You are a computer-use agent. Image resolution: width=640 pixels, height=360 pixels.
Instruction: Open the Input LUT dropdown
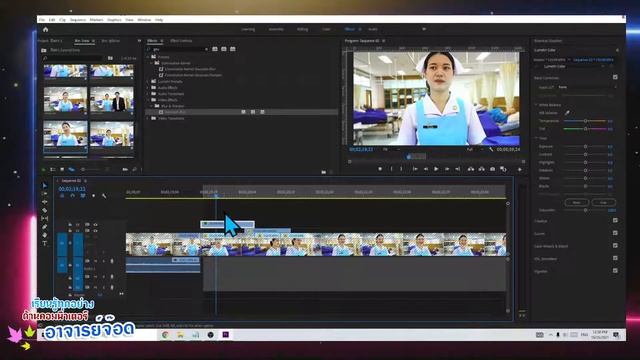(586, 87)
